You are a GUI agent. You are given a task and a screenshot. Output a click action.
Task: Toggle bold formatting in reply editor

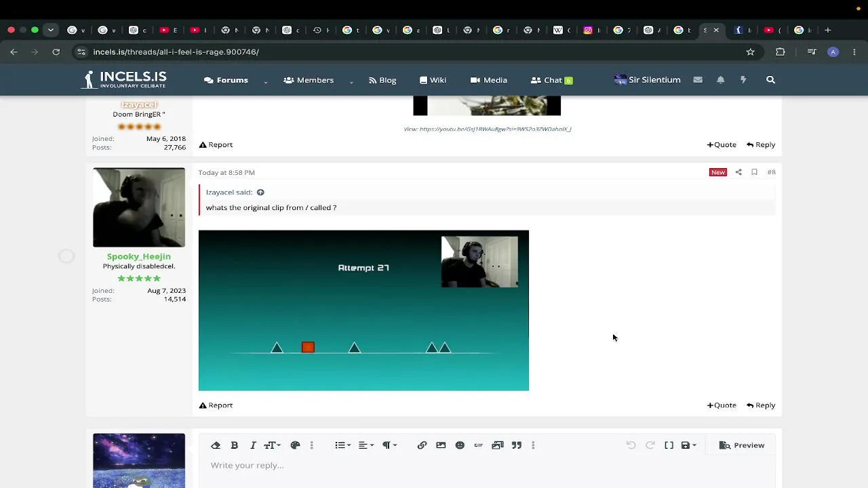(234, 445)
